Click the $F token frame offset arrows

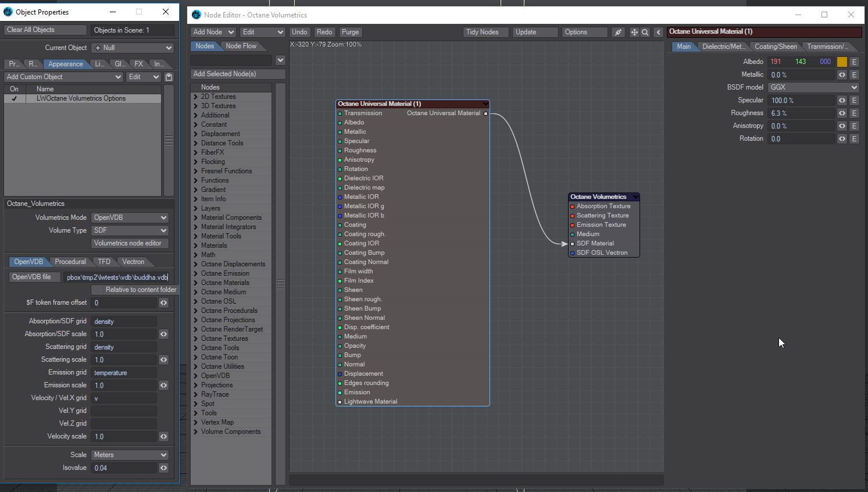[163, 302]
